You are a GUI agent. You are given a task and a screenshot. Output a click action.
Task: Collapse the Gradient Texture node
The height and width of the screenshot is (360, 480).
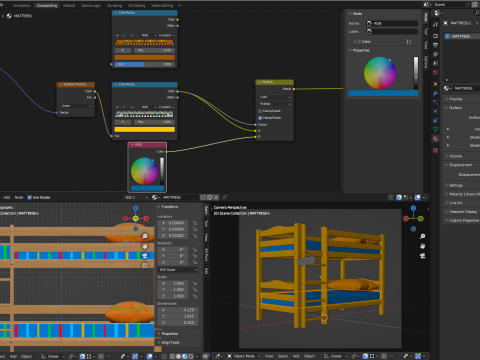click(61, 85)
